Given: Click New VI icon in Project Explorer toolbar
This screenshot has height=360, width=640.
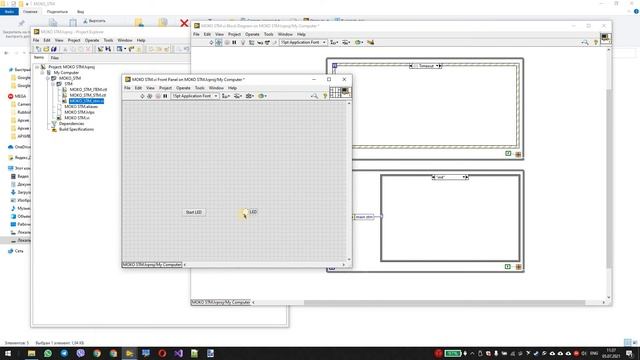Looking at the screenshot, I should (38, 49).
